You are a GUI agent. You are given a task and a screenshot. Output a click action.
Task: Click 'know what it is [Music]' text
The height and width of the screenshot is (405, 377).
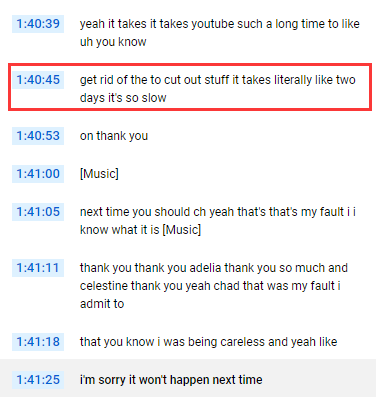tap(140, 230)
